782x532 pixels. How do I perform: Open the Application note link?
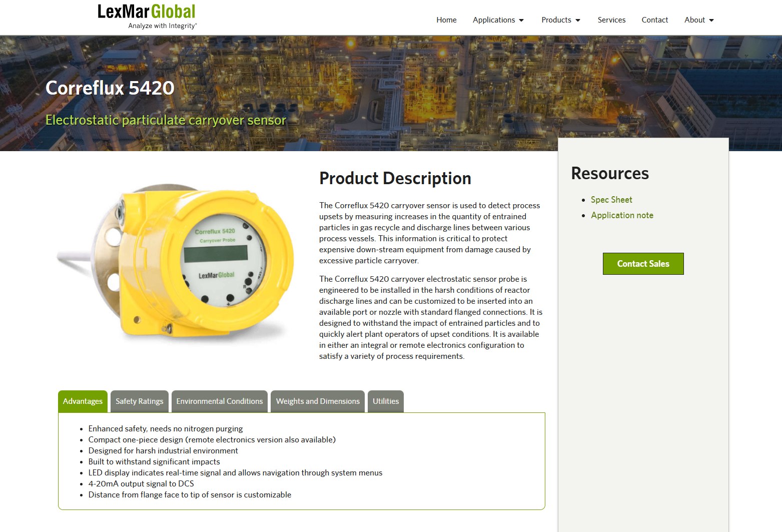[x=622, y=215]
